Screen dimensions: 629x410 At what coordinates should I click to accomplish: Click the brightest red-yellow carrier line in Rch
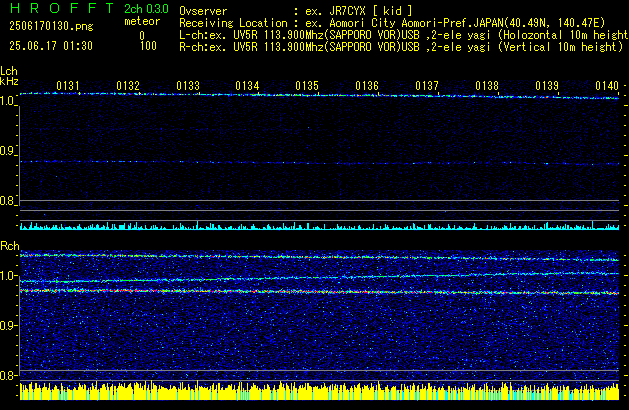click(x=319, y=292)
